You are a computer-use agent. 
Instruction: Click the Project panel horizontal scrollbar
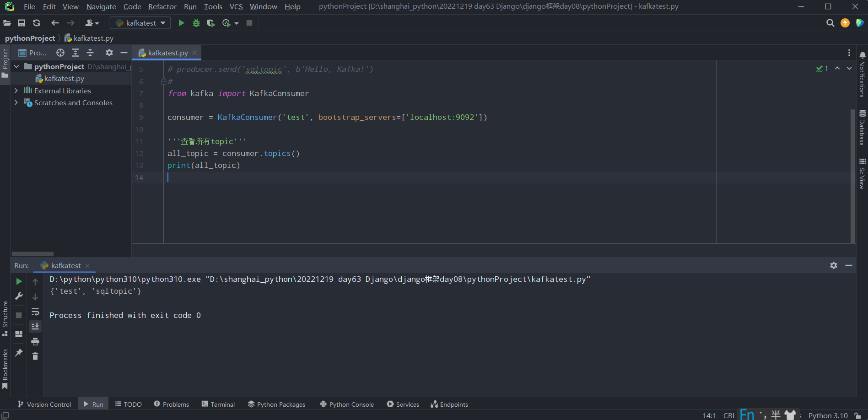(32, 253)
